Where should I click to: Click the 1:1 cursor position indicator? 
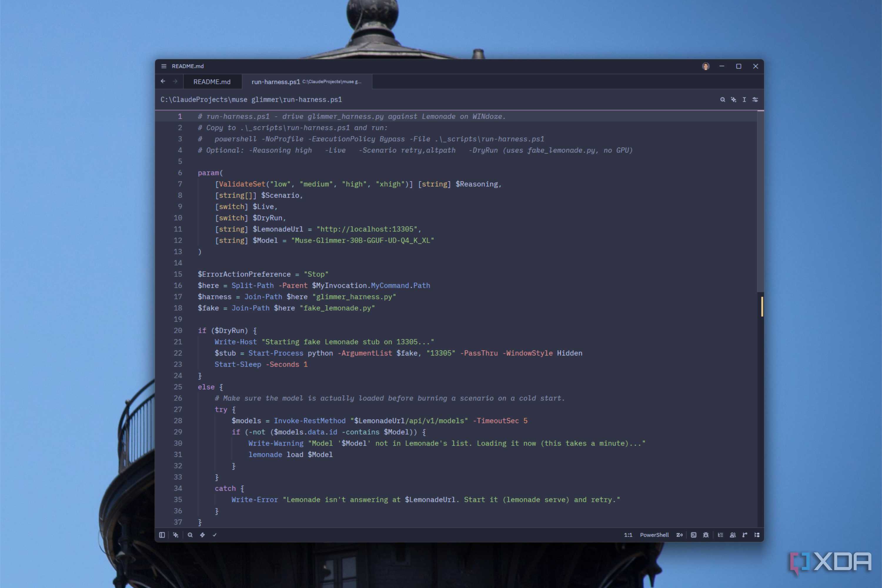click(628, 535)
